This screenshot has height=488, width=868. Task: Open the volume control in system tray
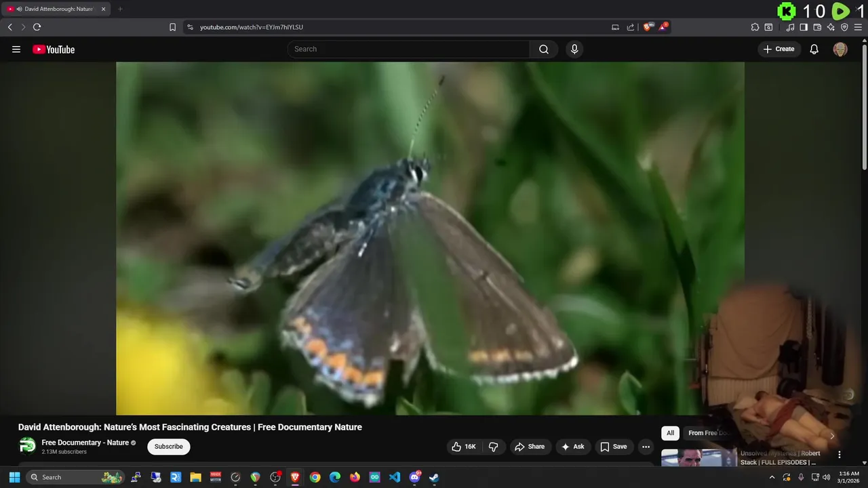click(x=826, y=477)
